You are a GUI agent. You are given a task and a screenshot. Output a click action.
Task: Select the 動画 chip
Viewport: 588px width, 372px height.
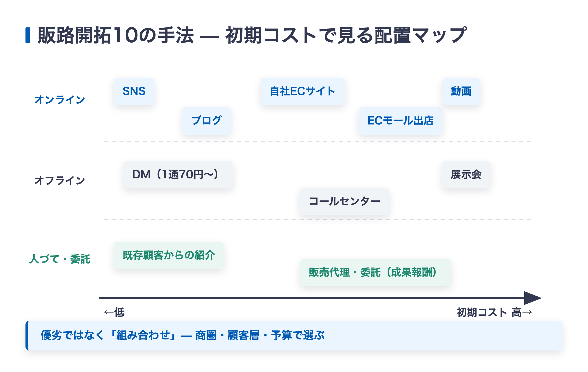[x=461, y=92]
